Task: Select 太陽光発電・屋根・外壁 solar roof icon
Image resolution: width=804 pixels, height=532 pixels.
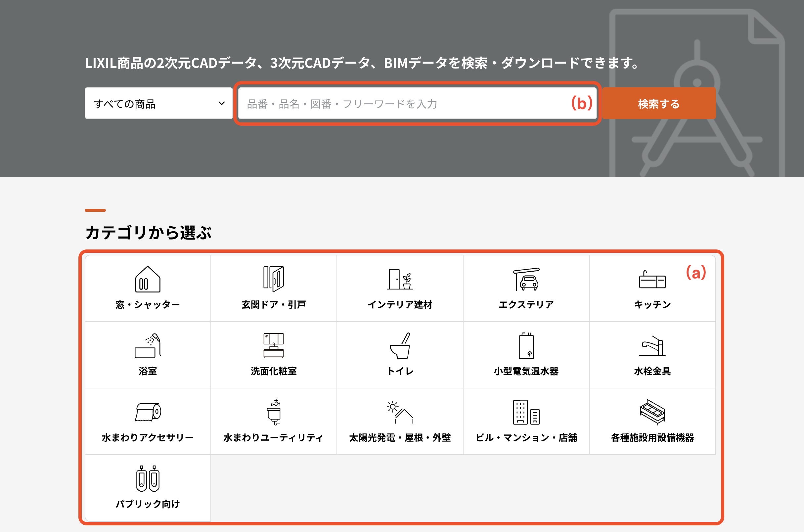Action: point(400,412)
